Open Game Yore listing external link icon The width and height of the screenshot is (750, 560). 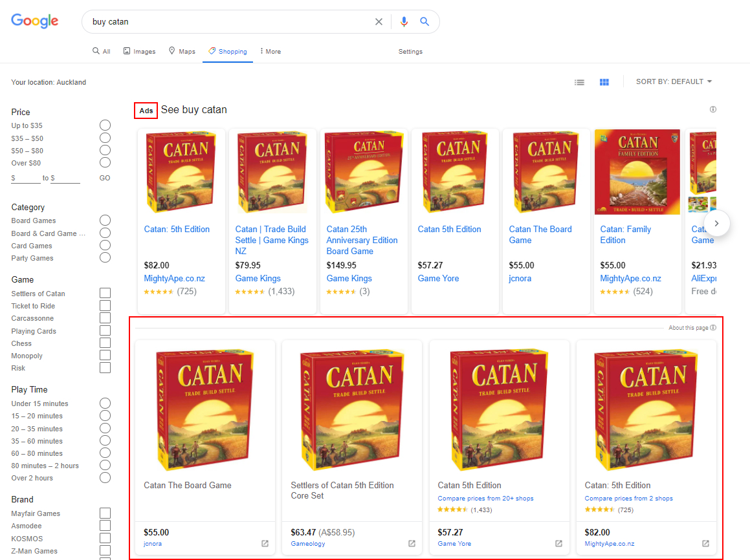point(558,543)
